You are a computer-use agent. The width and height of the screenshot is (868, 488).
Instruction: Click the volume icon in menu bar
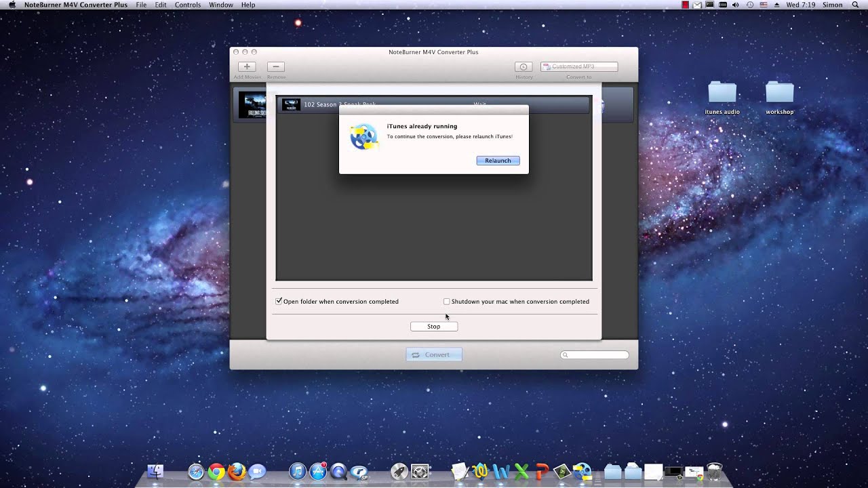tap(737, 5)
